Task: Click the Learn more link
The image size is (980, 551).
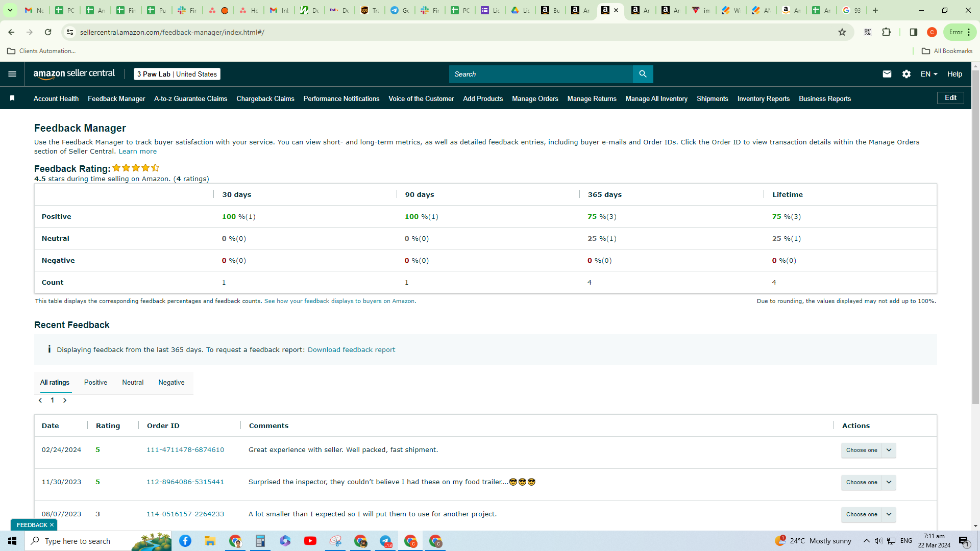Action: pyautogui.click(x=138, y=152)
